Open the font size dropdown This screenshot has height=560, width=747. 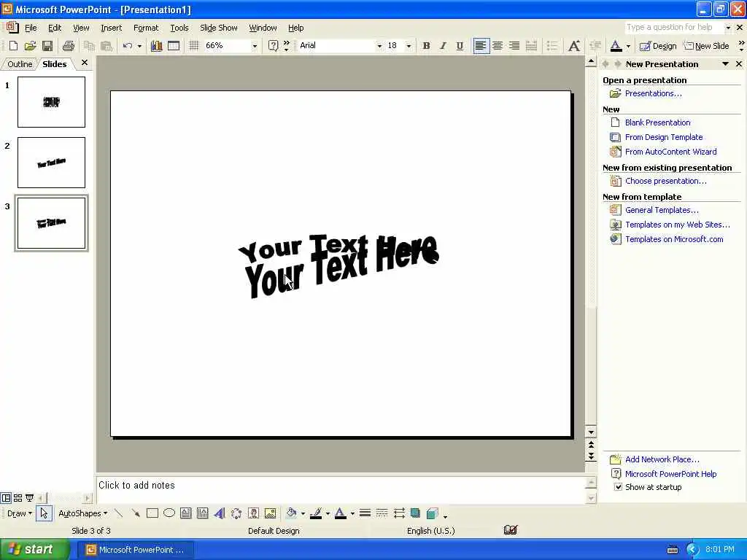tap(409, 46)
